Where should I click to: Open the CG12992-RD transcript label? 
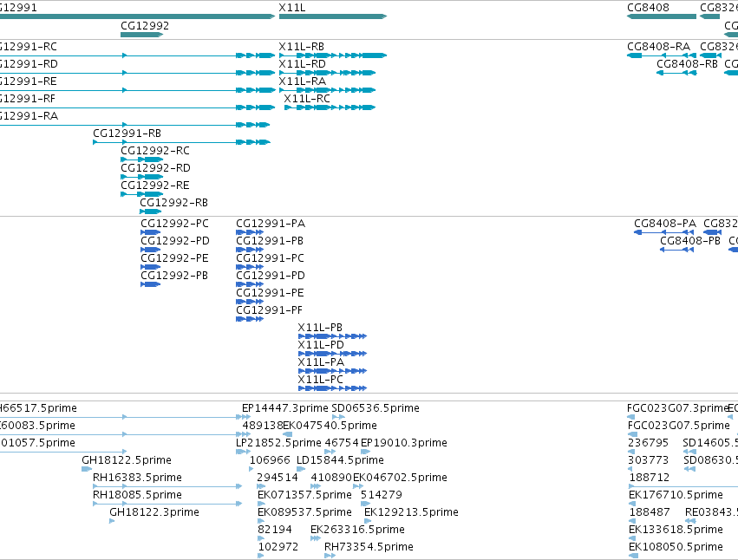tap(156, 168)
